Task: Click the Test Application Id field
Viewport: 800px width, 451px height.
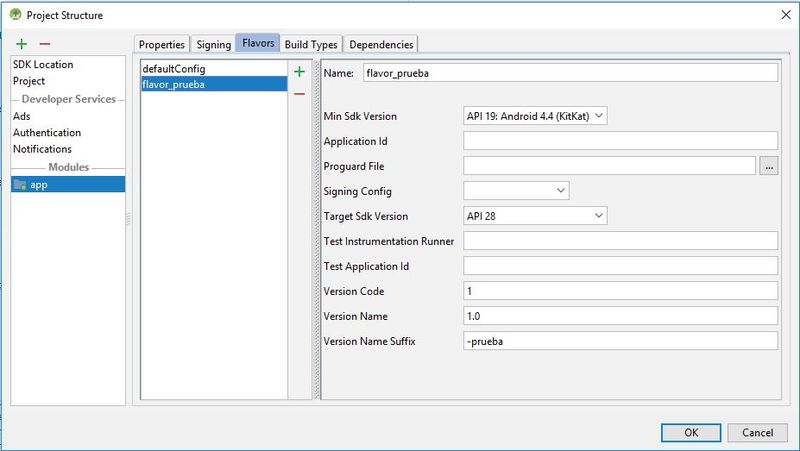Action: [x=620, y=266]
